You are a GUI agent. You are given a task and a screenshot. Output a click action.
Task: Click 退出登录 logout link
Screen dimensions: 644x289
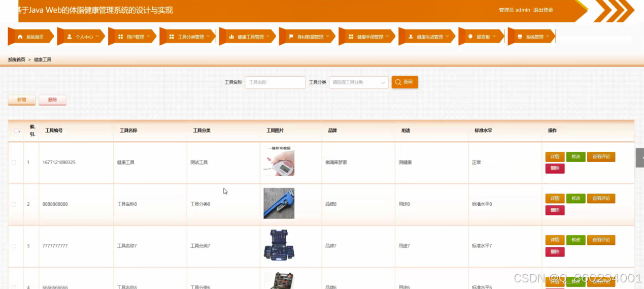point(543,10)
